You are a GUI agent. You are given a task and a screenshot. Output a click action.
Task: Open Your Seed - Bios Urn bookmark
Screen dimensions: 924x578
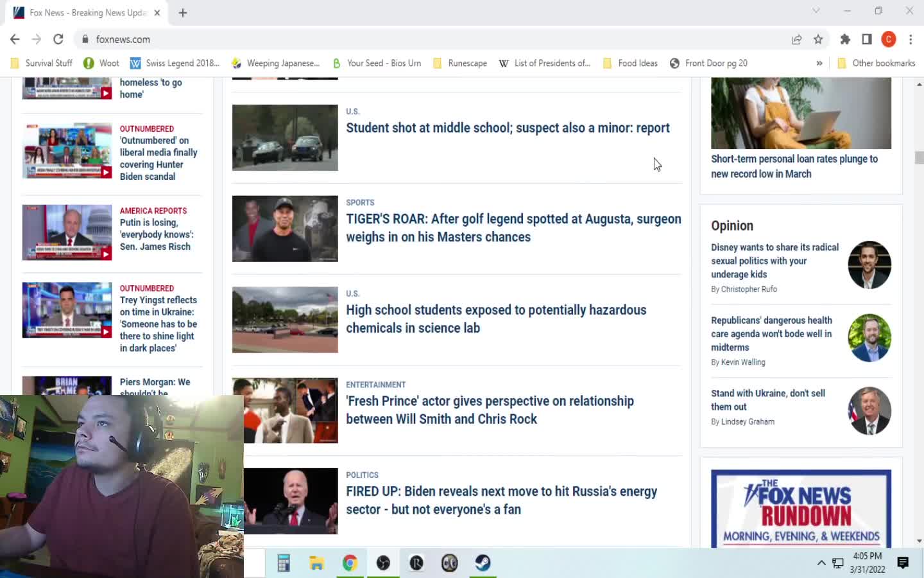coord(377,63)
